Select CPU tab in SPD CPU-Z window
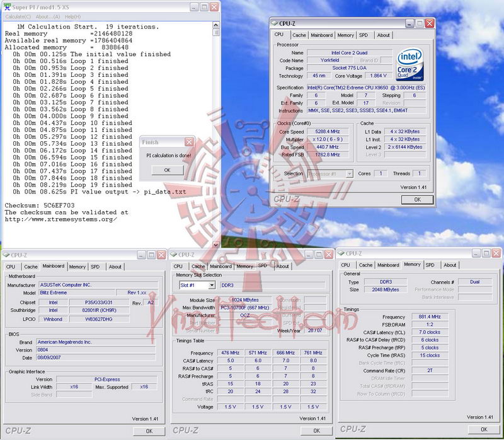The width and height of the screenshot is (504, 440). tap(178, 266)
